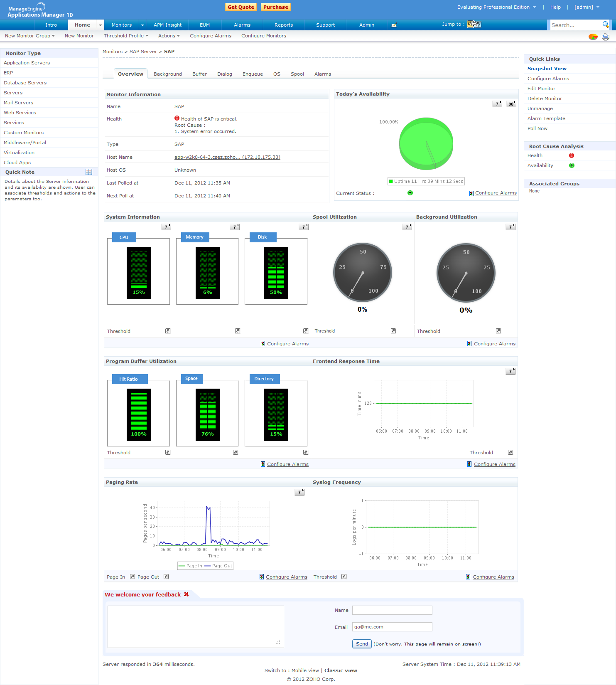616x685 pixels.
Task: Open 7-day report for CPU
Action: click(x=166, y=227)
